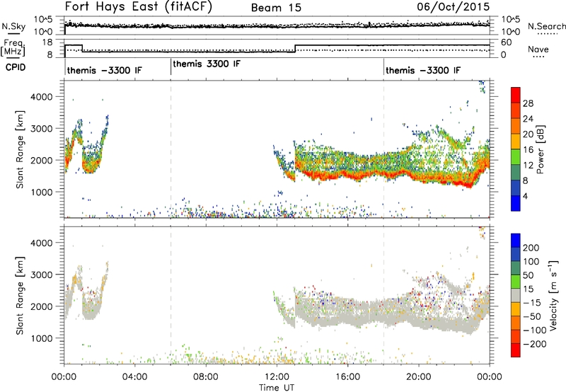566x392 pixels.
Task: Select the 'Beam 15' label
Action: pyautogui.click(x=276, y=8)
